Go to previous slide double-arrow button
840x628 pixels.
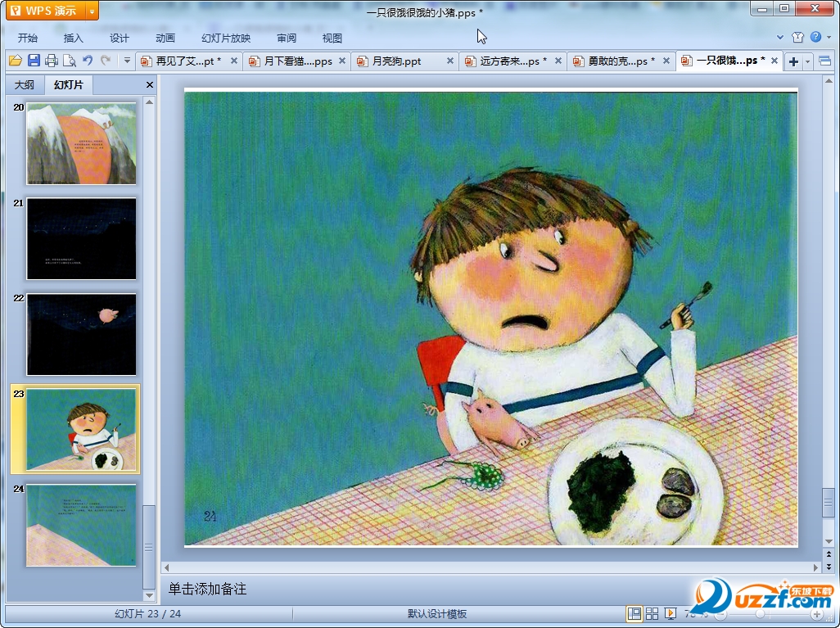coord(829,554)
